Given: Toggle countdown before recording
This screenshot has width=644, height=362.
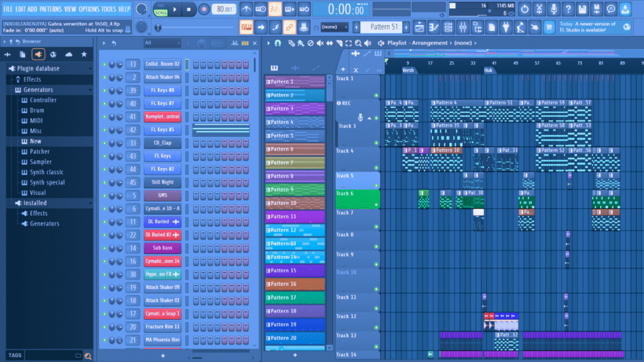Looking at the screenshot, I should coord(275,9).
